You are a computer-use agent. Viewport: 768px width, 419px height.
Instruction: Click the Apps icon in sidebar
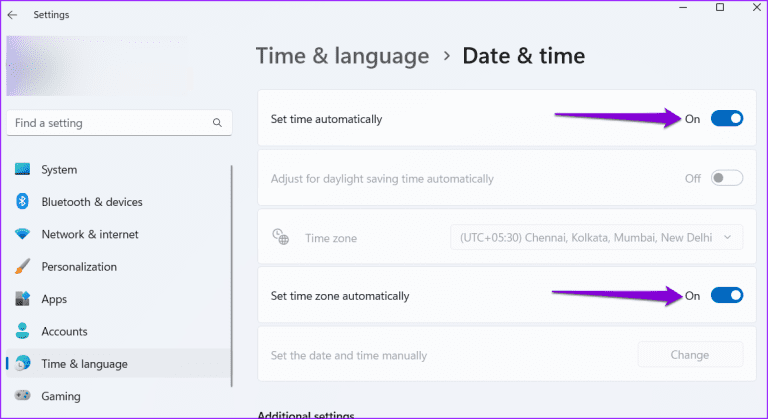click(x=22, y=299)
